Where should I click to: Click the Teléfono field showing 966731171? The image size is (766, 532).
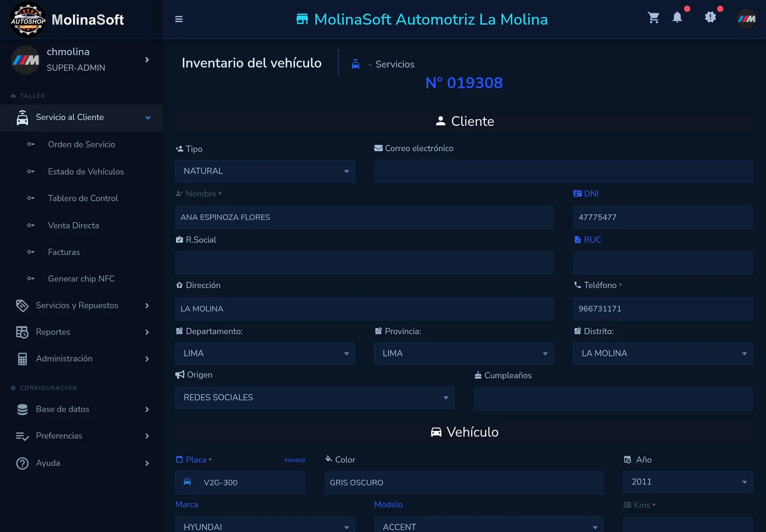663,309
